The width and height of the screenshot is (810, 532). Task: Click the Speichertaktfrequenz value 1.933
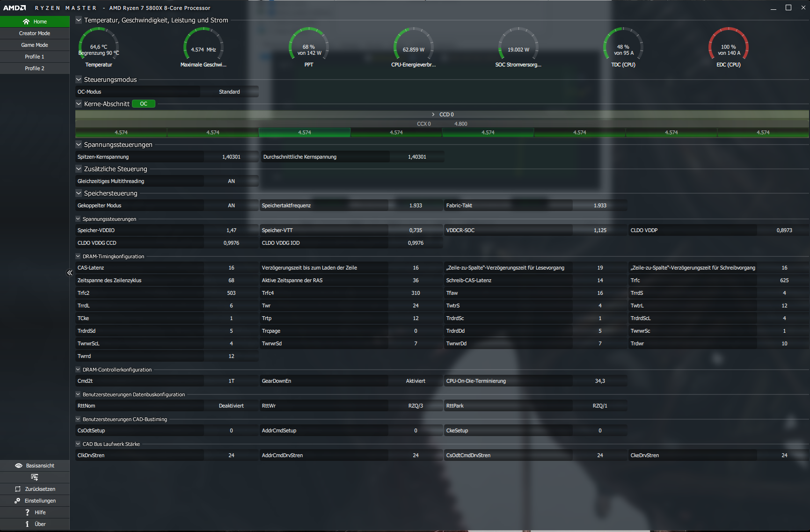click(x=416, y=205)
